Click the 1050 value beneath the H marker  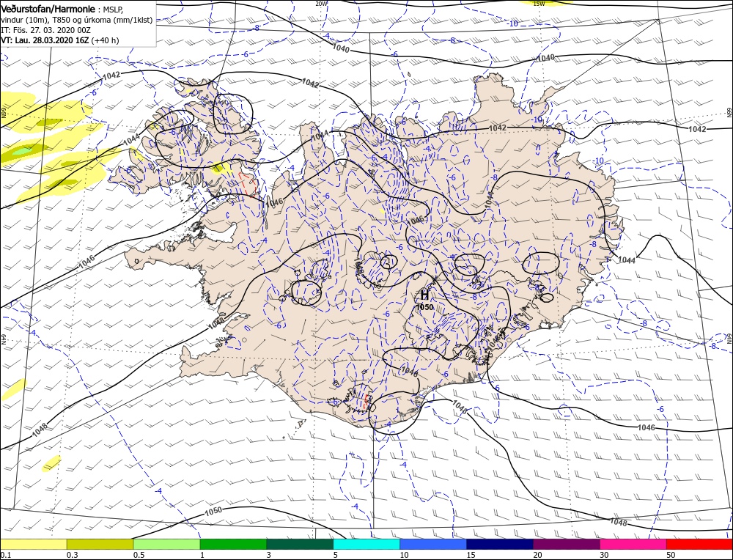[x=425, y=307]
